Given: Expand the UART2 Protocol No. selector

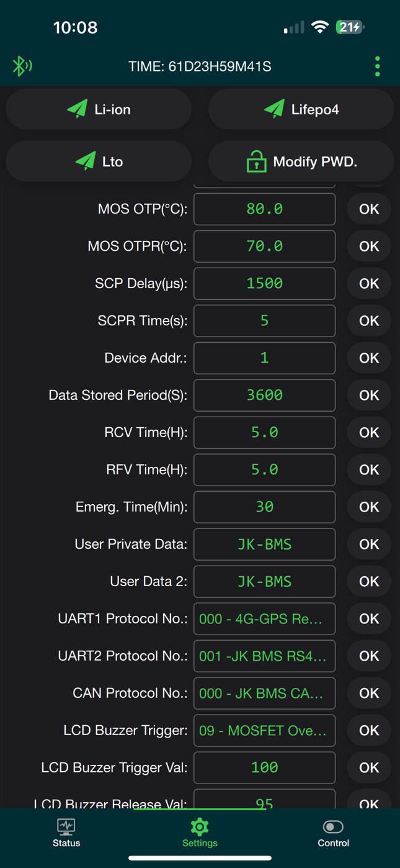Looking at the screenshot, I should tap(264, 656).
